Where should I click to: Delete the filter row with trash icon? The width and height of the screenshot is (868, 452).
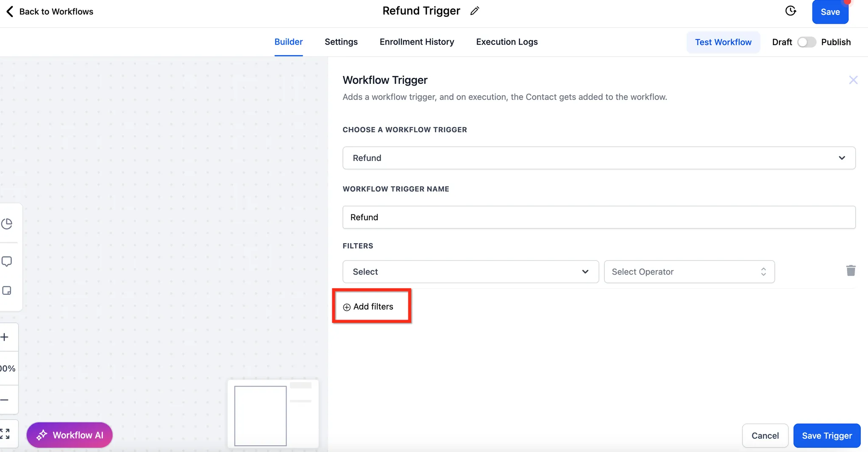pyautogui.click(x=851, y=271)
